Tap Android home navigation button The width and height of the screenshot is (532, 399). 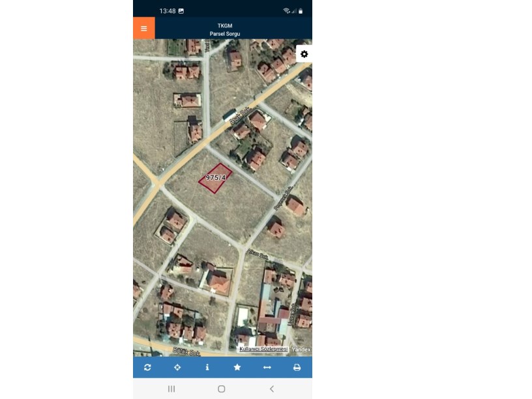coord(222,389)
